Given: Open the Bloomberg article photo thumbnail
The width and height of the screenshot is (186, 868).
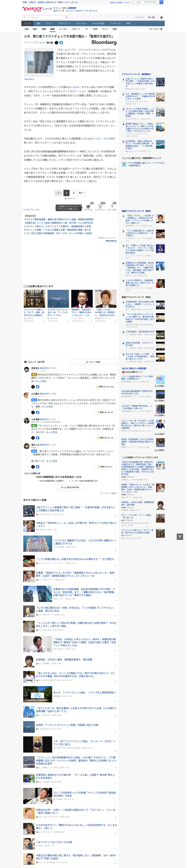Looking at the screenshot, I should pos(39,62).
